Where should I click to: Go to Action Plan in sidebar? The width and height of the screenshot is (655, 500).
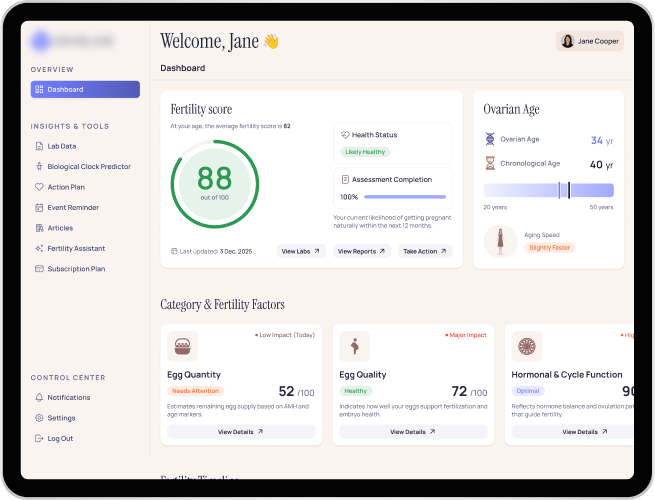coord(65,187)
